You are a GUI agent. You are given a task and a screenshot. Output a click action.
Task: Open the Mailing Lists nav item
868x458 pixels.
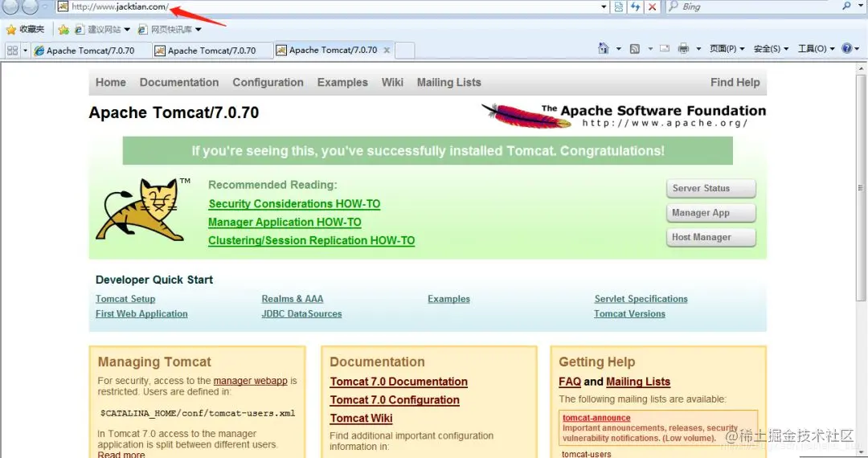(x=449, y=83)
